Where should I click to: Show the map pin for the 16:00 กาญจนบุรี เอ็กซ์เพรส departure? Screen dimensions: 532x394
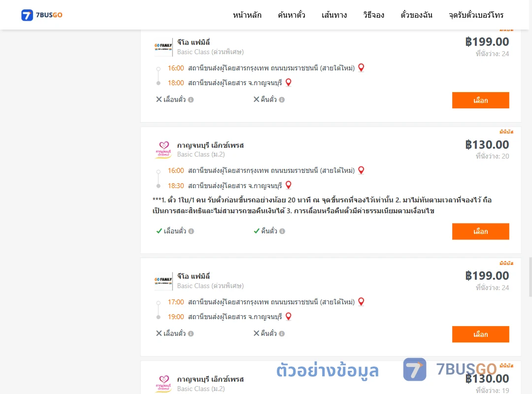click(x=361, y=170)
